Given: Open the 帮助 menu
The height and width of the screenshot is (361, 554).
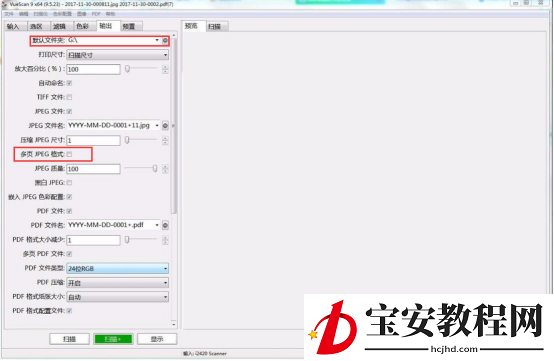Looking at the screenshot, I should coord(111,14).
